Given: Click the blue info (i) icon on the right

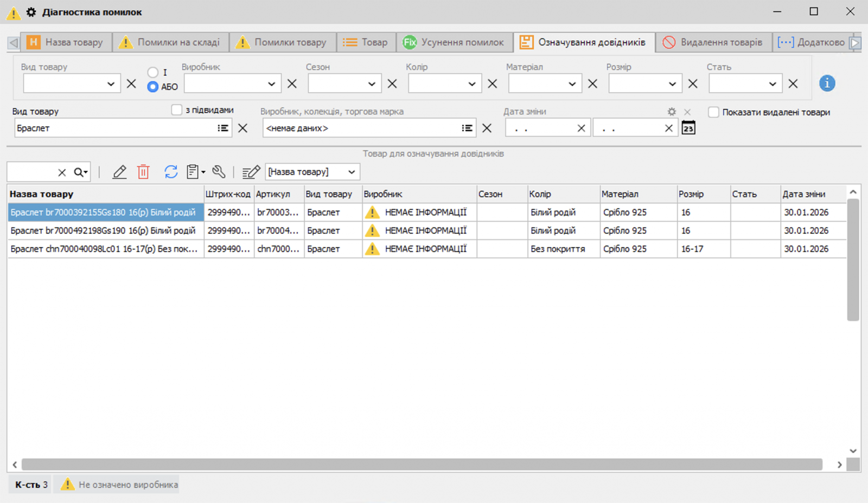Looking at the screenshot, I should 827,83.
